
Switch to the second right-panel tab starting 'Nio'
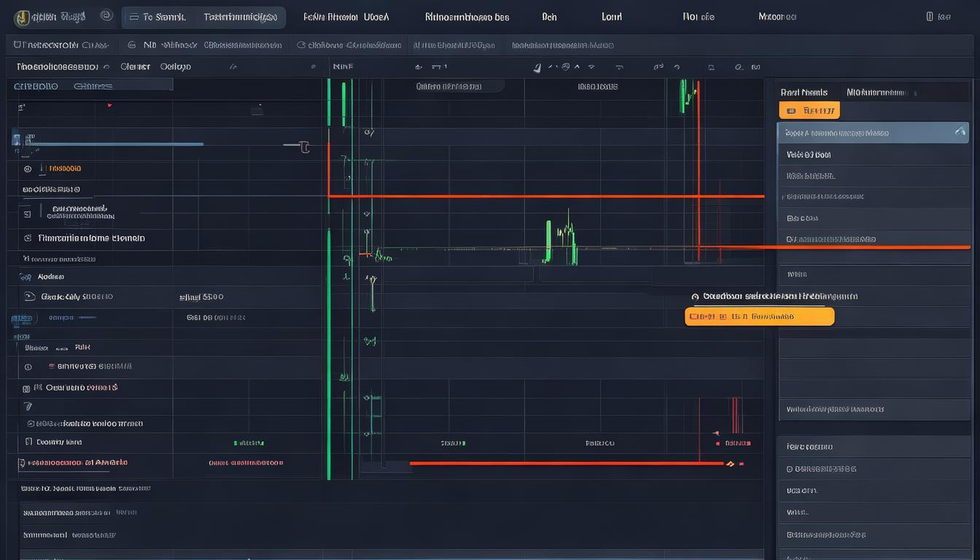(875, 93)
